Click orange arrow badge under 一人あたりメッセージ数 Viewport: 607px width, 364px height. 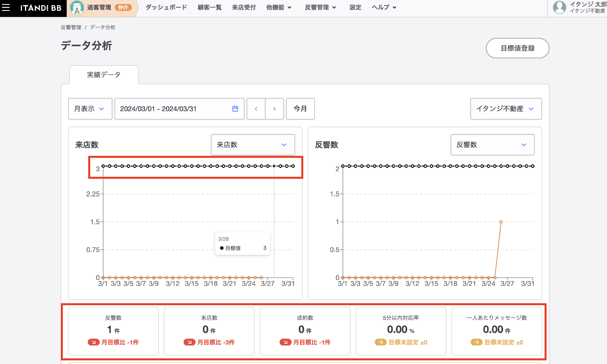tap(476, 342)
